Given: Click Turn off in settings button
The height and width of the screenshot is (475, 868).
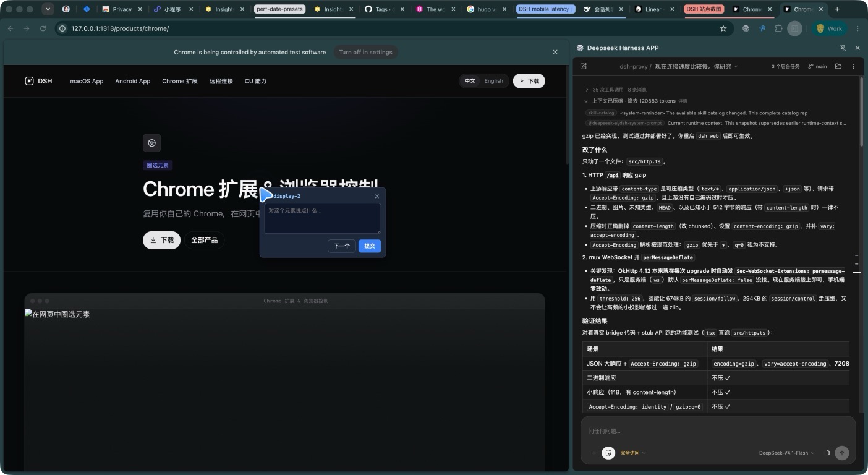Looking at the screenshot, I should click(365, 52).
